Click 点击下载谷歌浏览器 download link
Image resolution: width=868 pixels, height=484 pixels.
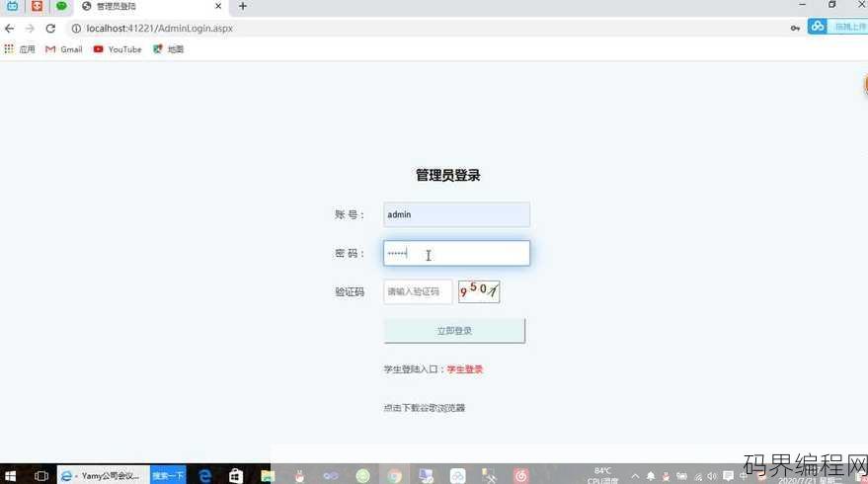(x=425, y=408)
